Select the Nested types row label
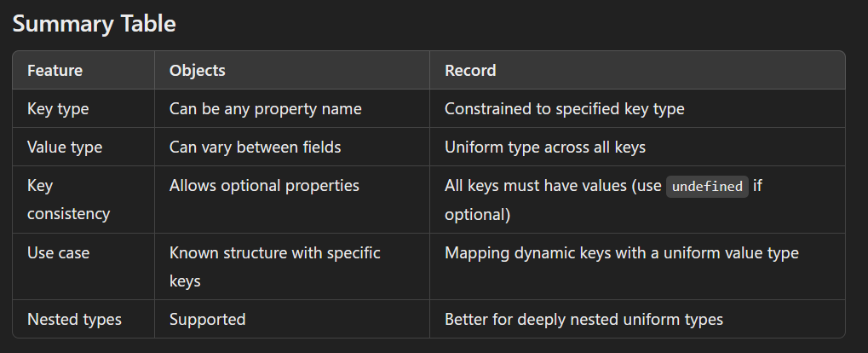Screen dimensions: 868x353 click(x=74, y=320)
